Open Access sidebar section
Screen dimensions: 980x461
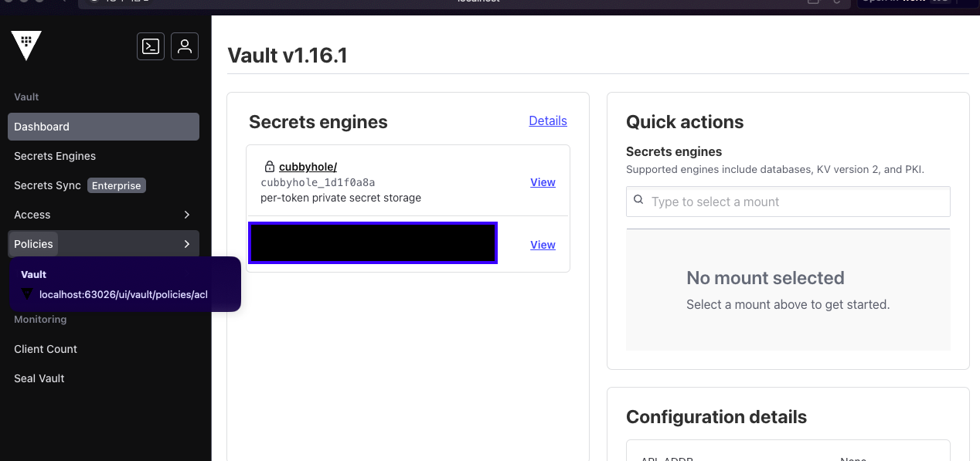(104, 215)
